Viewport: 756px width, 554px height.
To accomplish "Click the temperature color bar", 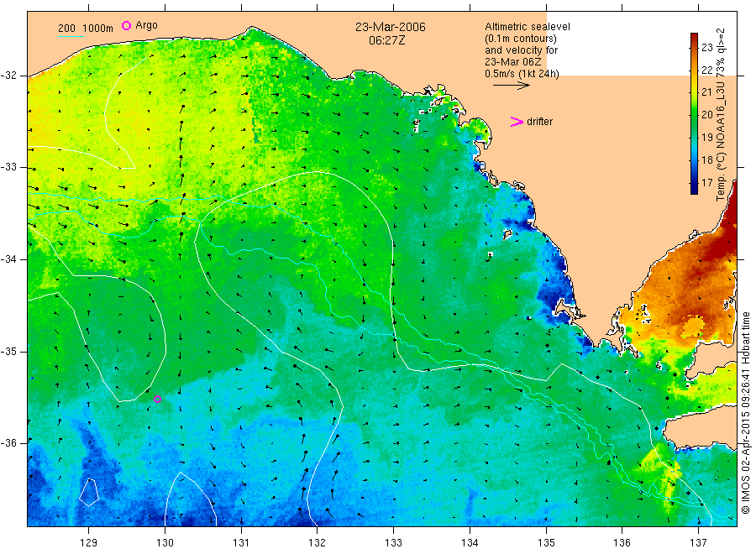I will [695, 113].
